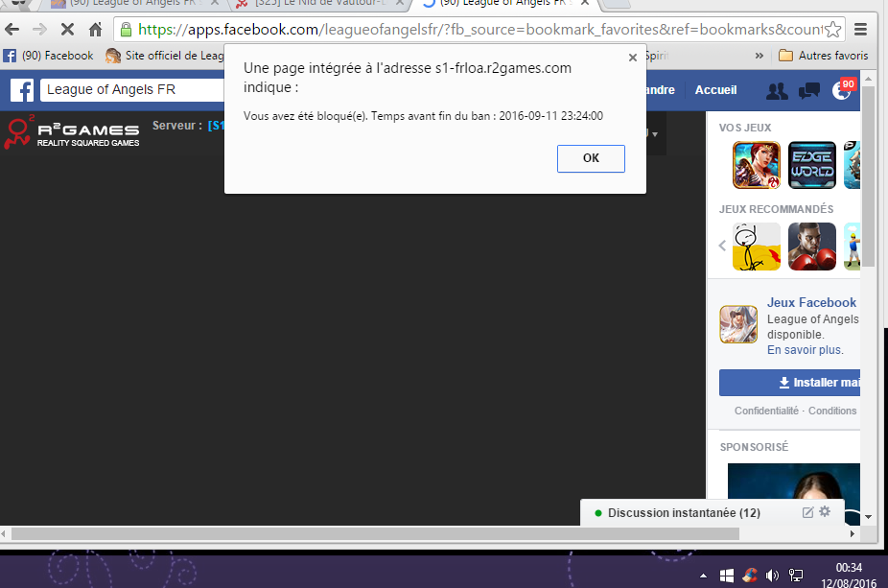Click OK in the ban alert dialog
The height and width of the screenshot is (588, 888).
point(591,159)
